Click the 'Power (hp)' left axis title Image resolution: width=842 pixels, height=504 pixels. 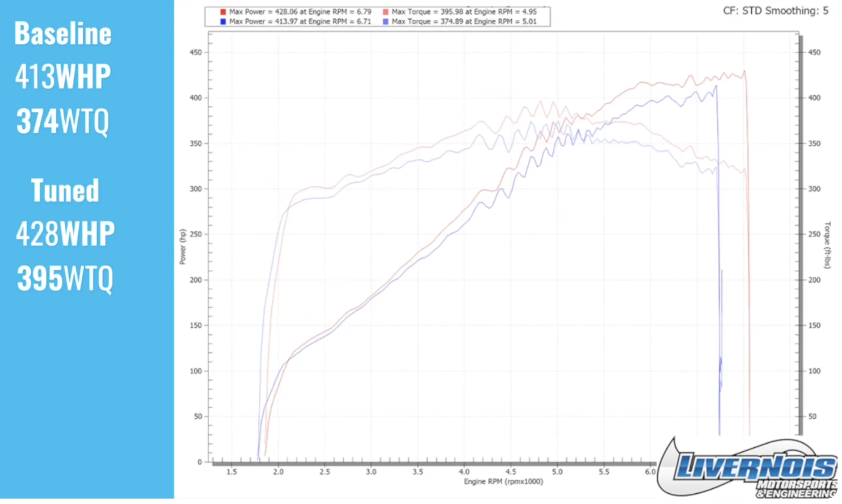(182, 247)
